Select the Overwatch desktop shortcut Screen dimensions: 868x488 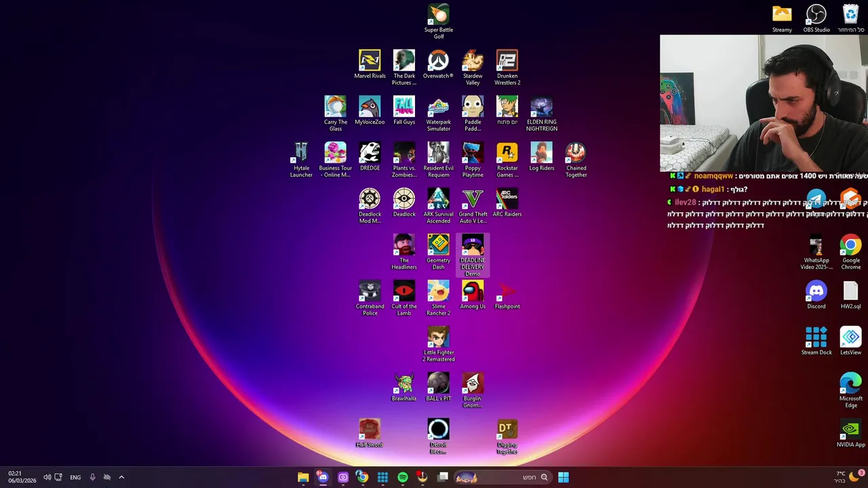pos(438,64)
